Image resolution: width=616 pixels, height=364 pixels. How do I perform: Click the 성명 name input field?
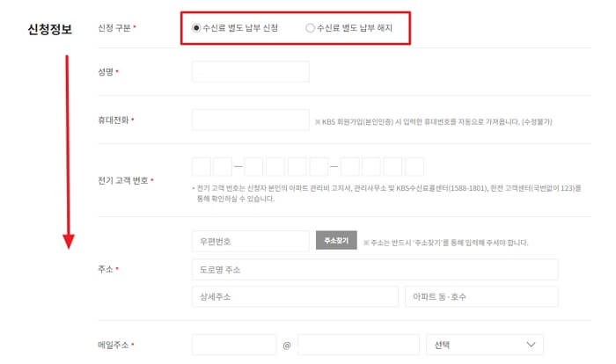(x=251, y=71)
